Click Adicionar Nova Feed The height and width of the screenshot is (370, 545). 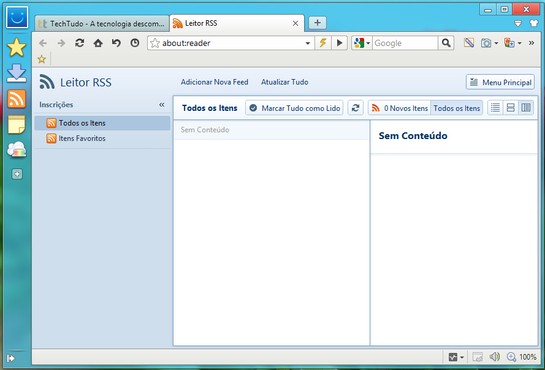coord(214,82)
